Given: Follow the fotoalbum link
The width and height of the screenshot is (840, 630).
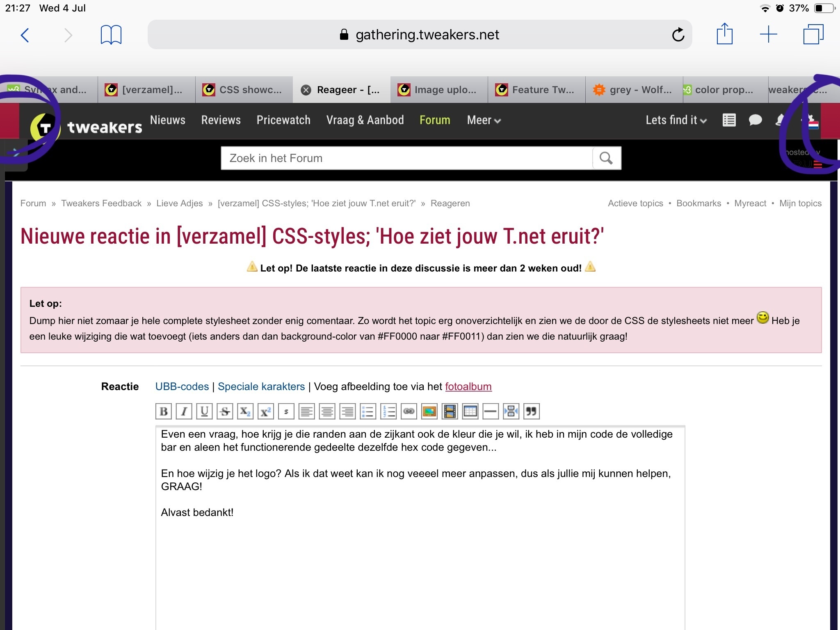Looking at the screenshot, I should point(468,386).
